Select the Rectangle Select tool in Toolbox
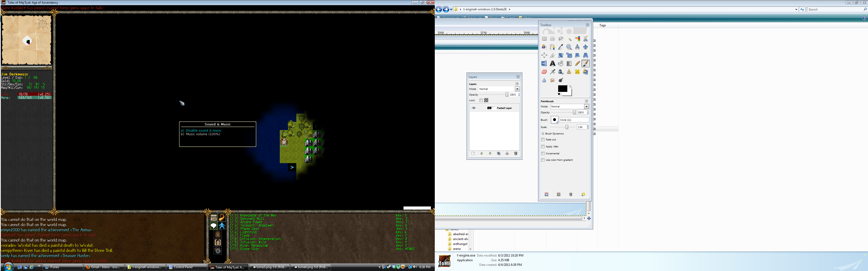Image resolution: width=868 pixels, height=271 pixels. (x=544, y=39)
